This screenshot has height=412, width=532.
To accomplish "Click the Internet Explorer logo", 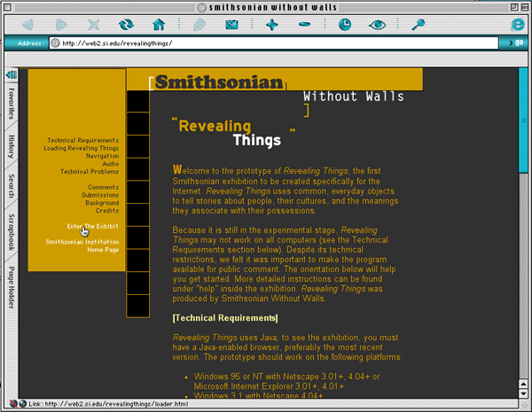I will pyautogui.click(x=518, y=25).
